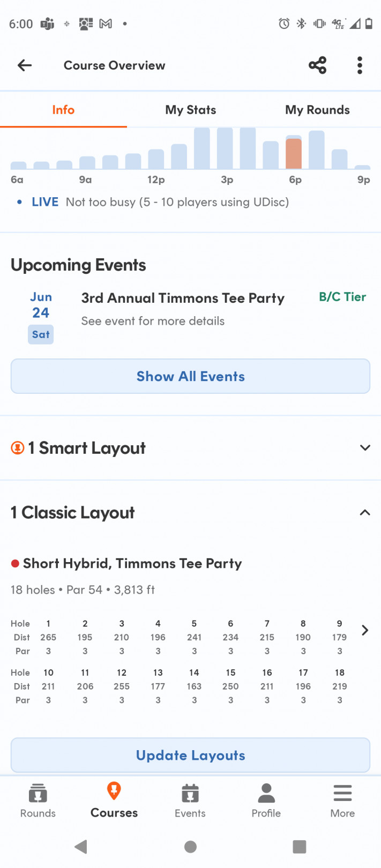Open Rounds from the bottom navigation
Screen dimensions: 381x868
(x=38, y=800)
